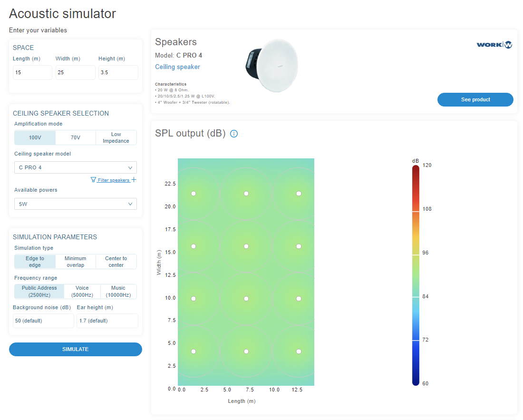Viewport: 523px width, 420px height.
Task: Click the Length (m) input field
Action: (x=32, y=73)
